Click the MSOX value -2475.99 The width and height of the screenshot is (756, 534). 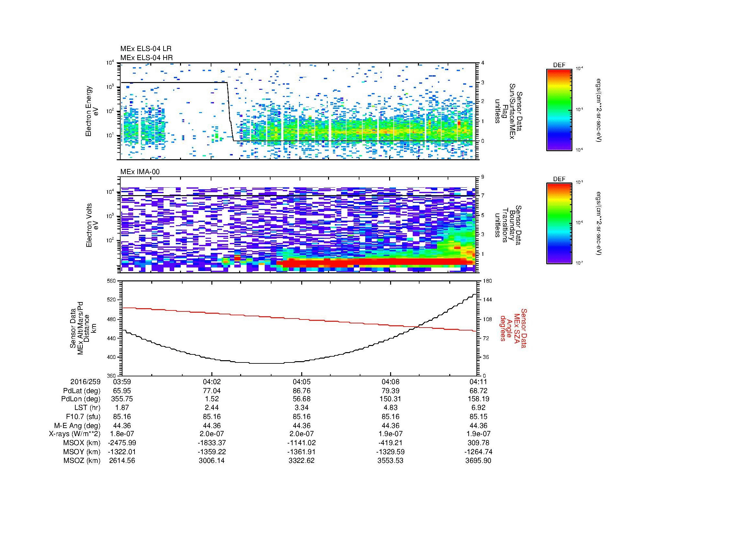(x=122, y=443)
